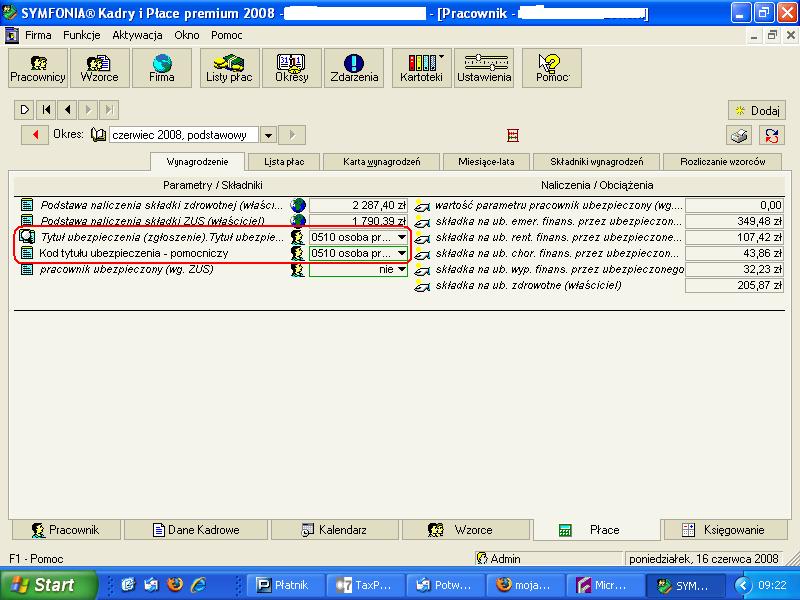Click the person icon on pracownik ubezpieczony row
The image size is (800, 600).
point(297,269)
